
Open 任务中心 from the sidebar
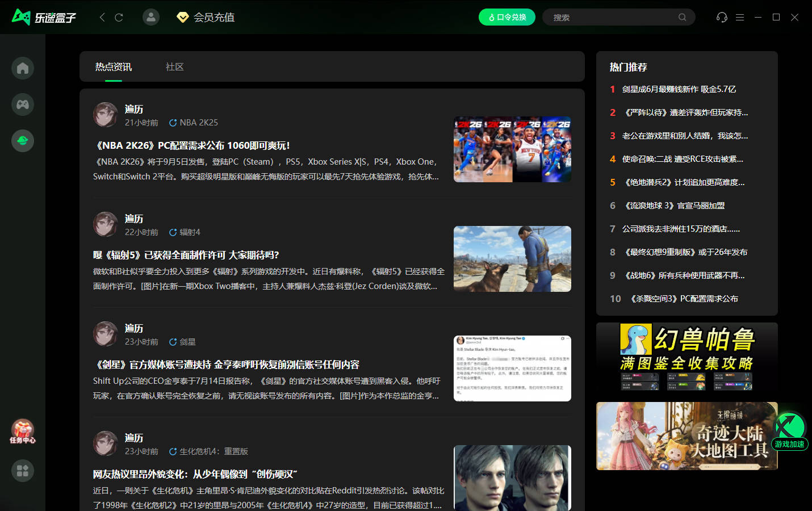(22, 430)
